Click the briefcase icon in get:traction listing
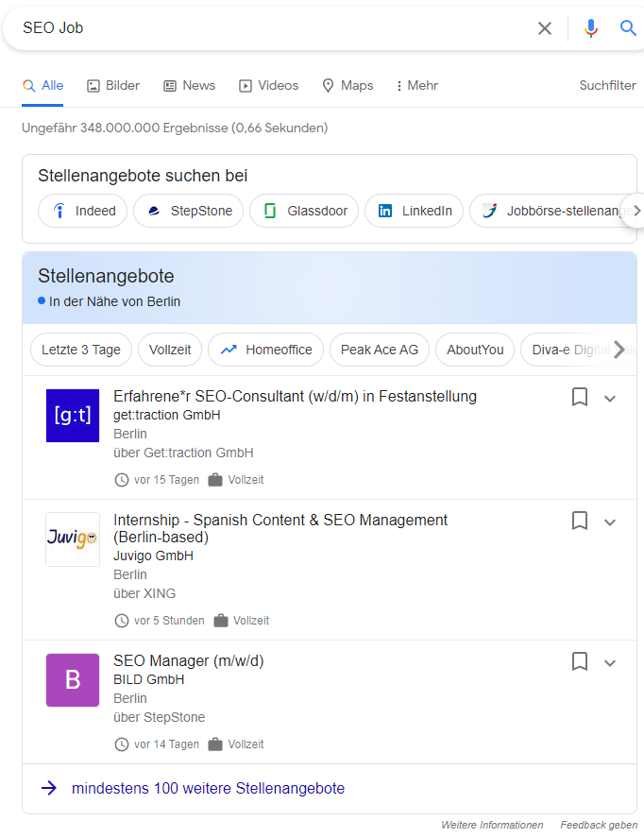The image size is (644, 838). click(x=215, y=480)
